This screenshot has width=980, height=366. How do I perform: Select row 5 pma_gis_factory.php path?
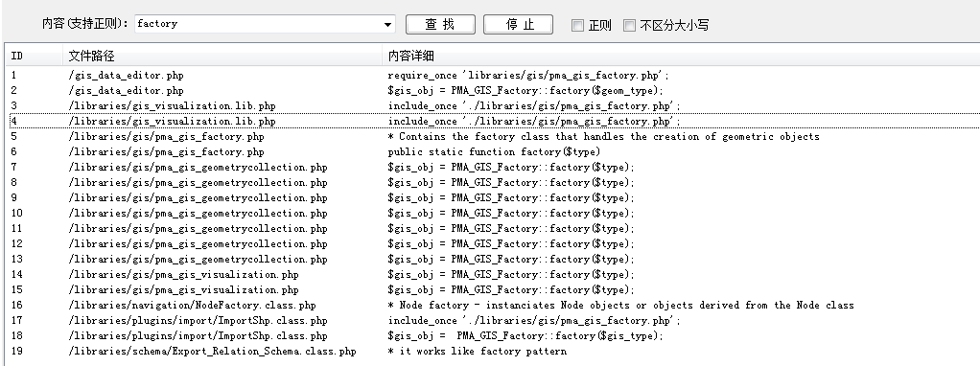166,137
